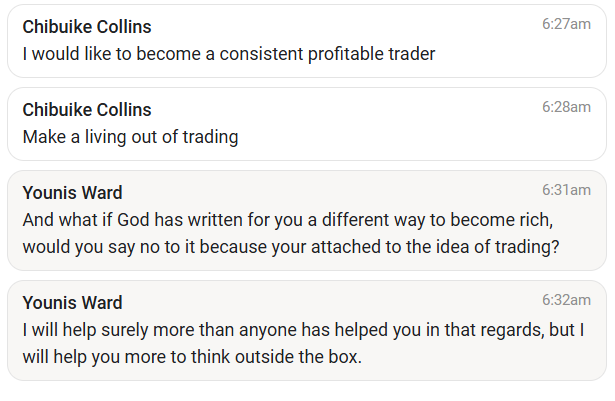Click the 6:31am timestamp
The image size is (615, 401).
(566, 190)
